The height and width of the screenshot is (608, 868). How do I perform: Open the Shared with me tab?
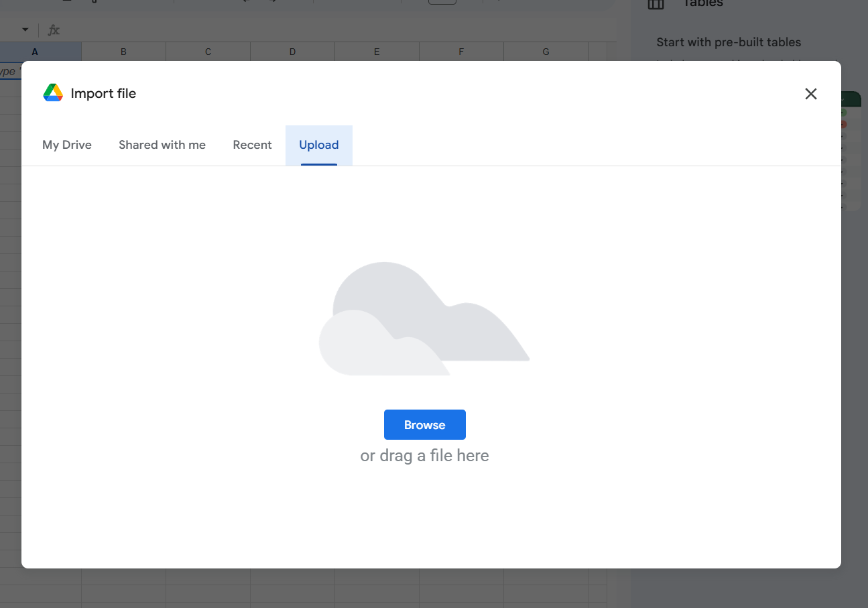[162, 145]
